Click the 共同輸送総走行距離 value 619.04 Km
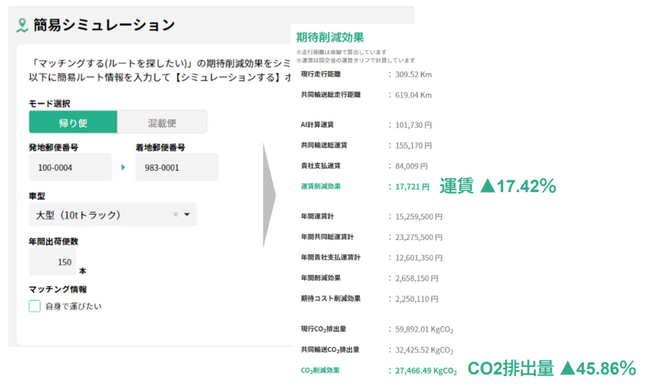Screen dimensions: 650x388 [413, 95]
